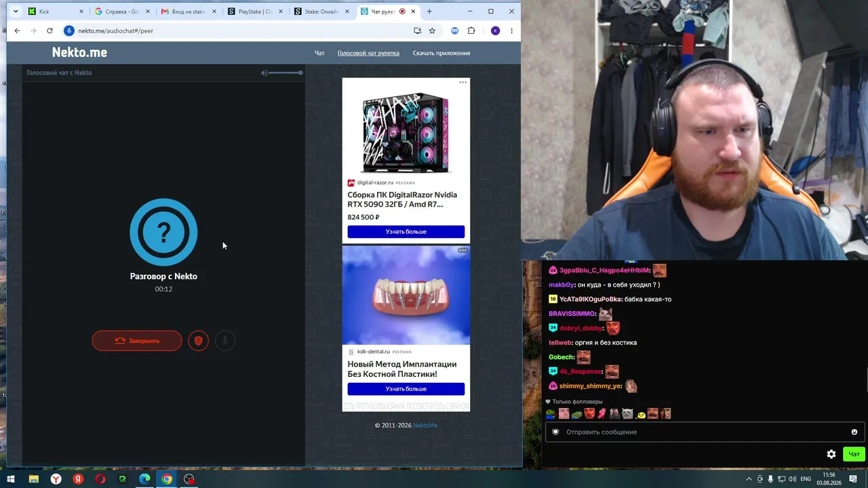868x488 pixels.
Task: Open the Chrome three-dot menu
Action: 511,30
